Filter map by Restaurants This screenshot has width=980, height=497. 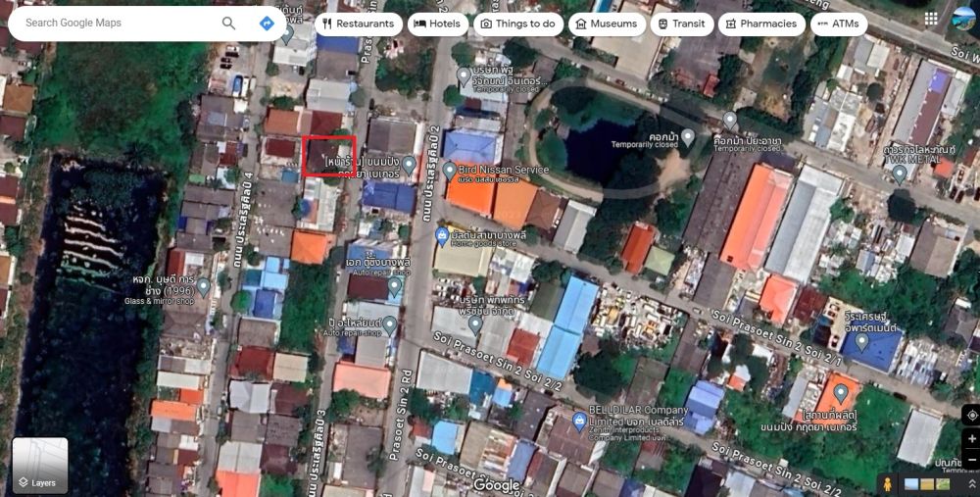[358, 24]
